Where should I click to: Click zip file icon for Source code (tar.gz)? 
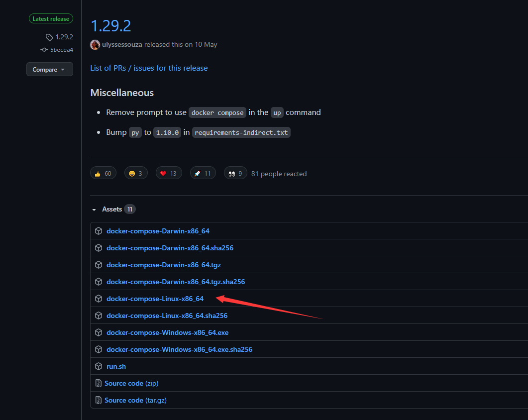(99, 400)
